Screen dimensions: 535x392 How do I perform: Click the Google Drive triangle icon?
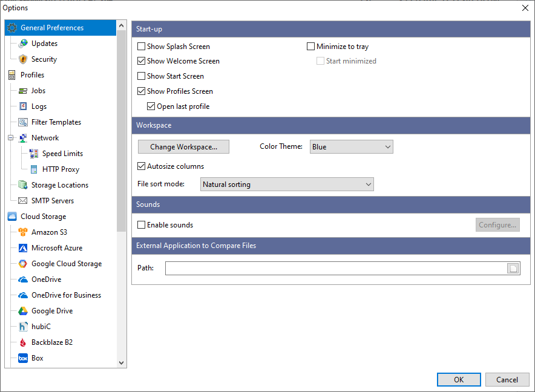tap(23, 311)
